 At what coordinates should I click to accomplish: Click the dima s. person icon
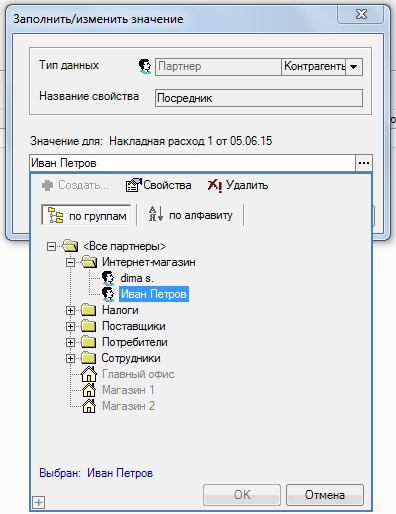pos(108,278)
